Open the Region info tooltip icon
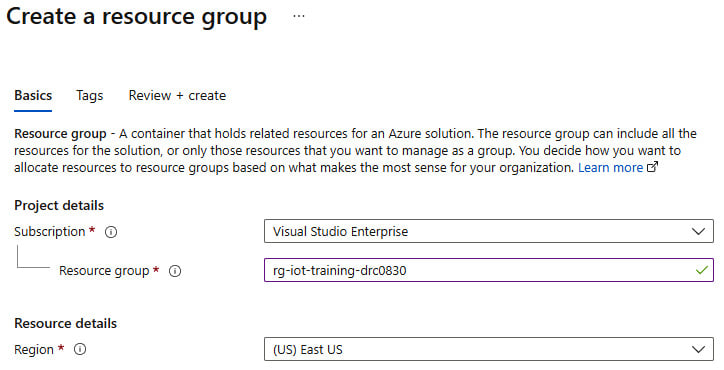Image resolution: width=724 pixels, height=370 pixels. (x=80, y=349)
